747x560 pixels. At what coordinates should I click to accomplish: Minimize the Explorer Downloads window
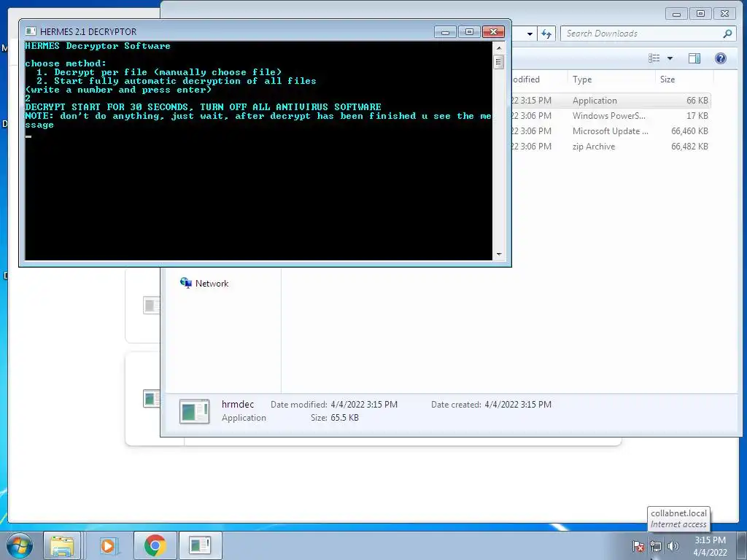(676, 14)
